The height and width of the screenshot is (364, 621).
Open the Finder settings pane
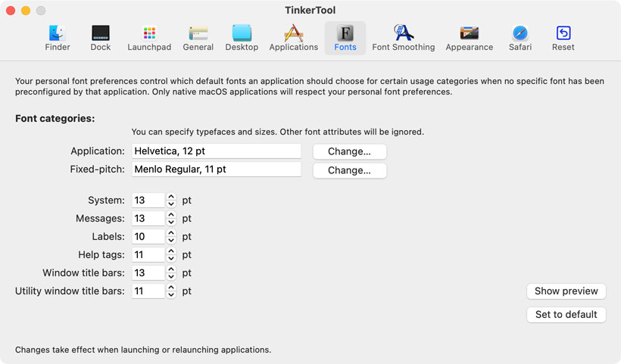coord(58,39)
